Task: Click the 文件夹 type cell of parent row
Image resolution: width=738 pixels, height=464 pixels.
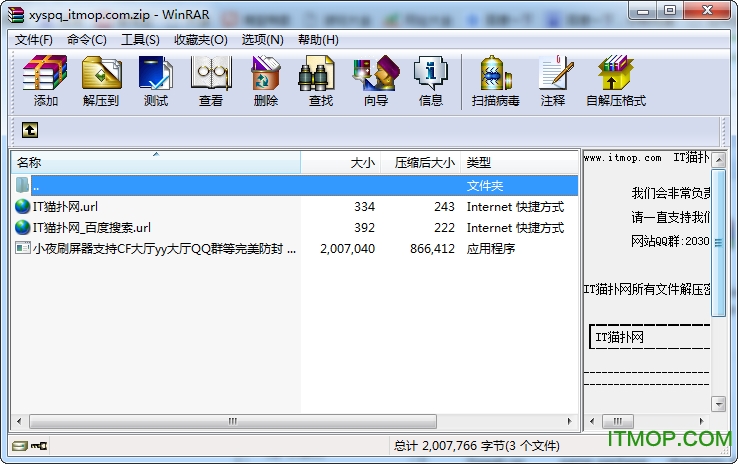Action: click(x=485, y=186)
